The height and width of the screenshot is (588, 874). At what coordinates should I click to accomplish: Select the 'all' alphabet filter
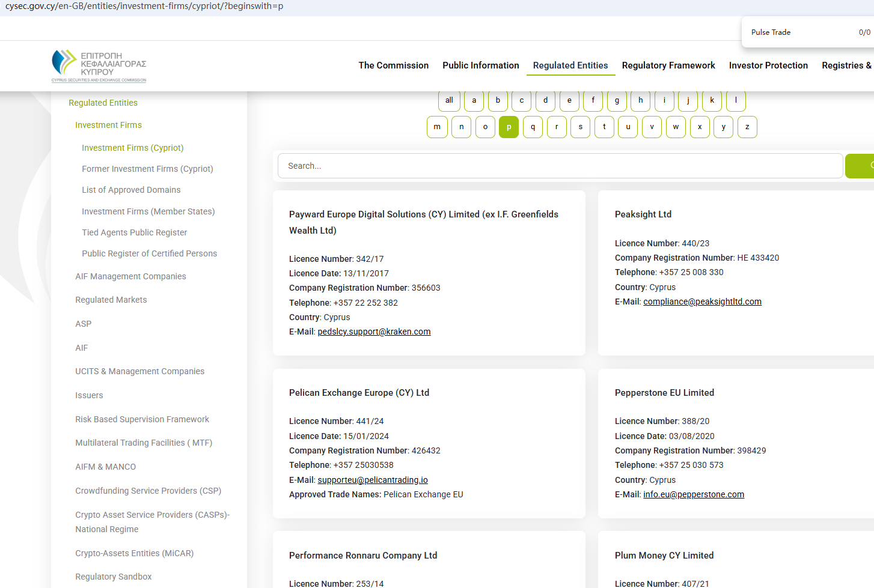[x=449, y=101]
